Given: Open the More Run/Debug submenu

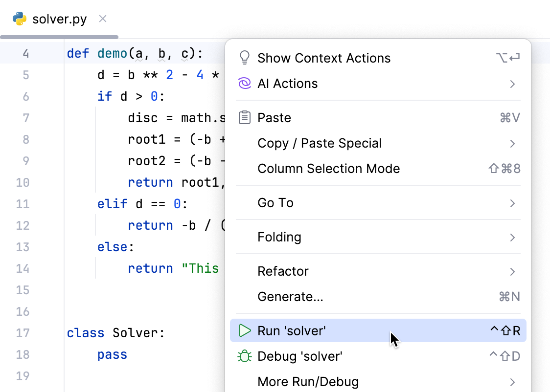Looking at the screenshot, I should coord(512,382).
